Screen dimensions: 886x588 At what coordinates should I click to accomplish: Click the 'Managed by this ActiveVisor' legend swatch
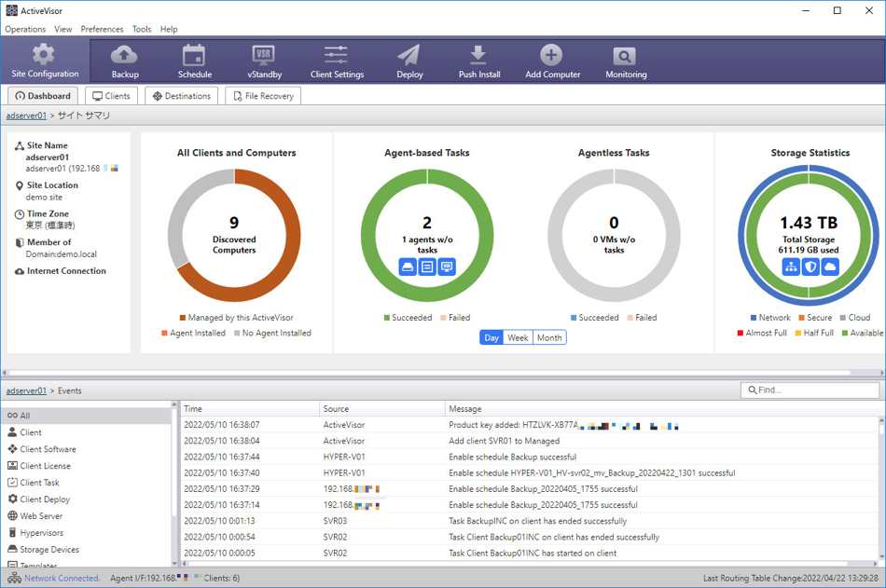[x=183, y=318]
